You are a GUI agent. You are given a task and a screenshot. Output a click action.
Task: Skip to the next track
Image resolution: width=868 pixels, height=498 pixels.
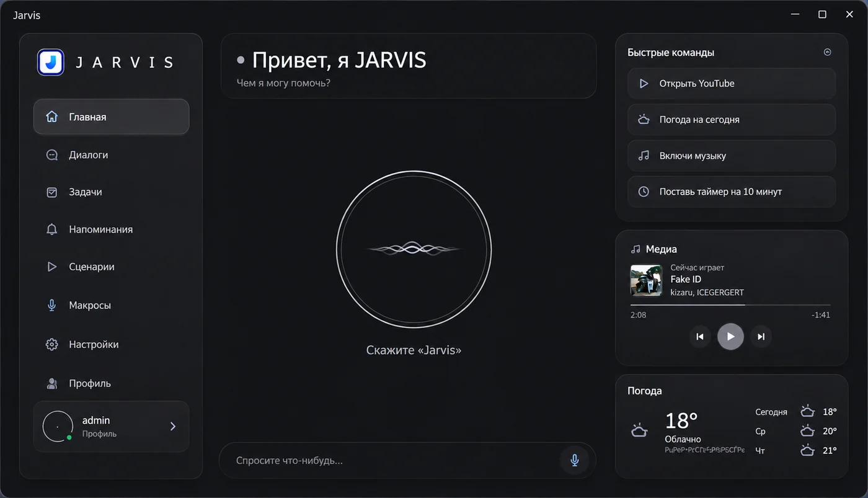coord(761,337)
